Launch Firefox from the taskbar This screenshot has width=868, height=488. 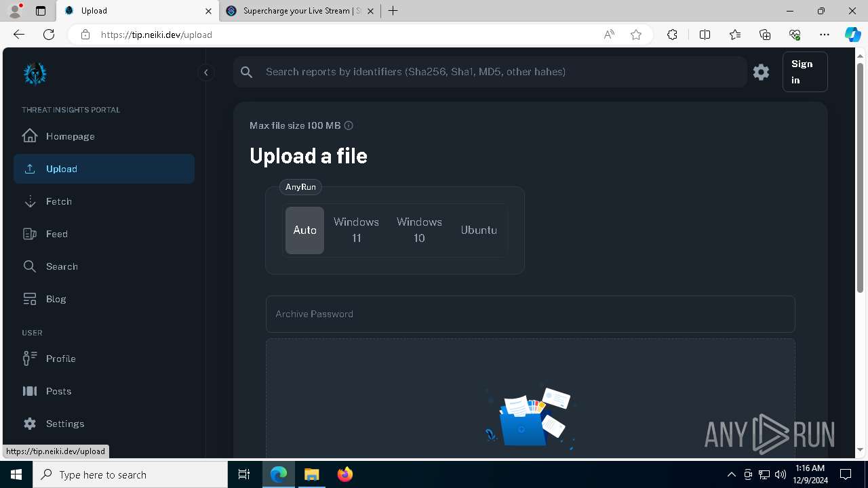(x=344, y=474)
